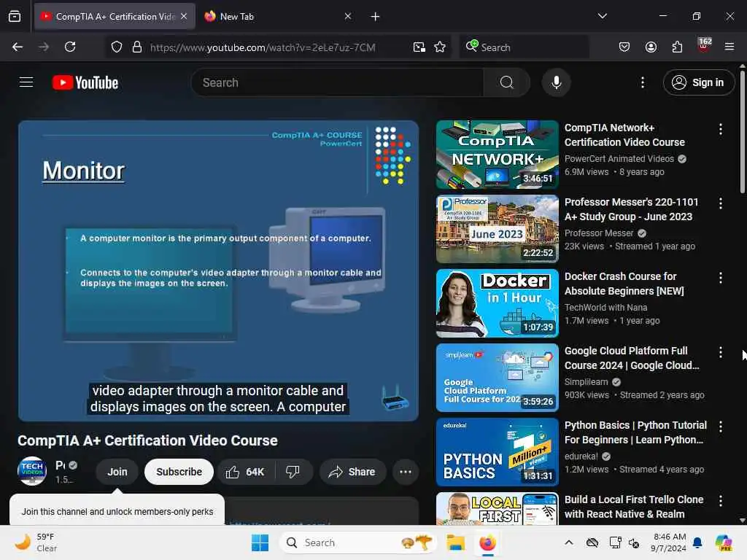This screenshot has height=560, width=747.
Task: Click the Sign in button
Action: point(698,82)
